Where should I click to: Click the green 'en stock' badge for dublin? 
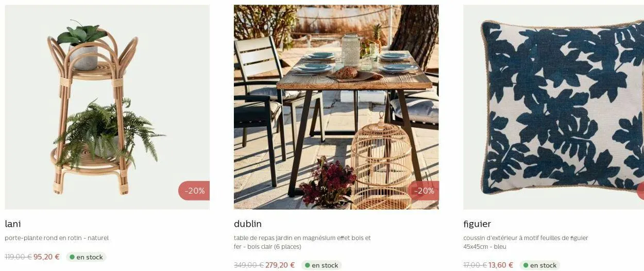click(x=321, y=265)
